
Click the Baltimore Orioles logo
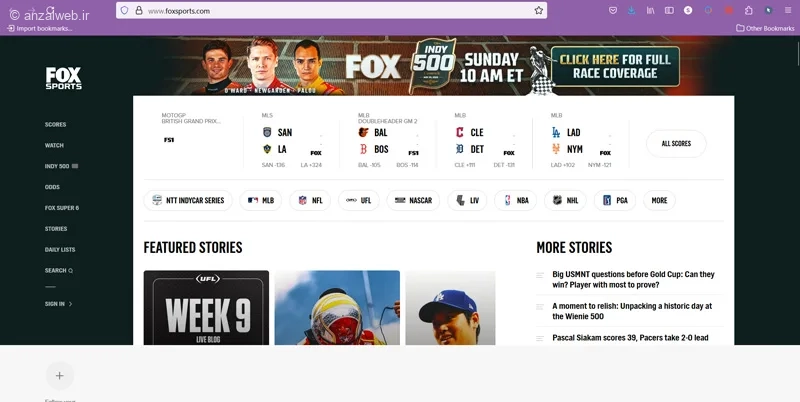(x=363, y=132)
